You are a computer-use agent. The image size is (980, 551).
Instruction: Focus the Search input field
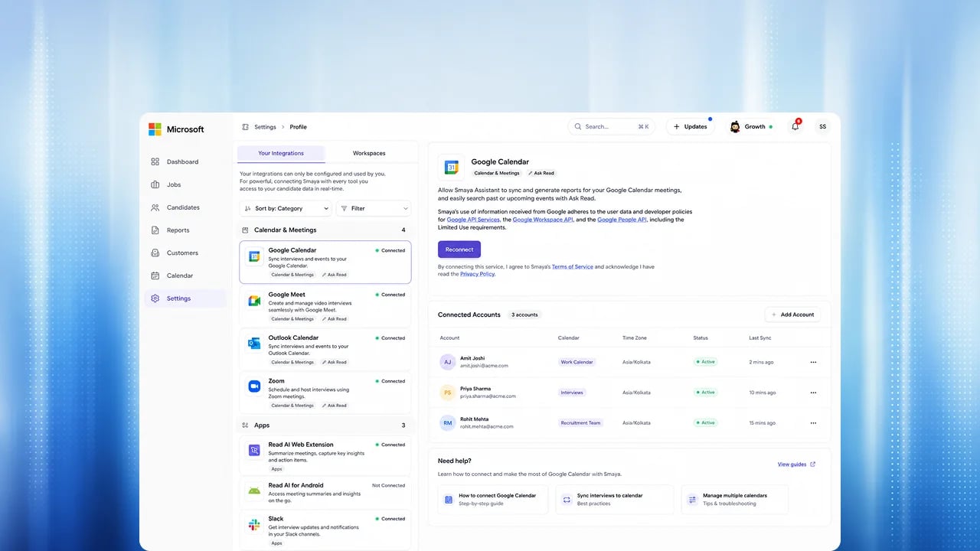[x=611, y=127]
